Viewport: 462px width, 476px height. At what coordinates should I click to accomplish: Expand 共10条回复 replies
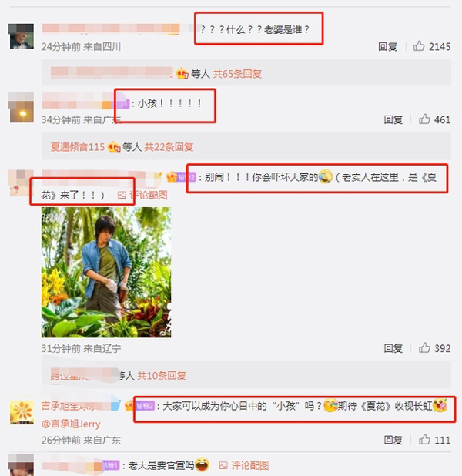[x=162, y=376]
